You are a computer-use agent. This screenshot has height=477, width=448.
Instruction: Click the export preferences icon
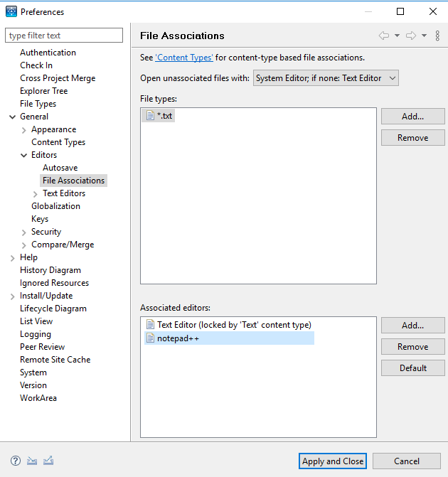[48, 461]
